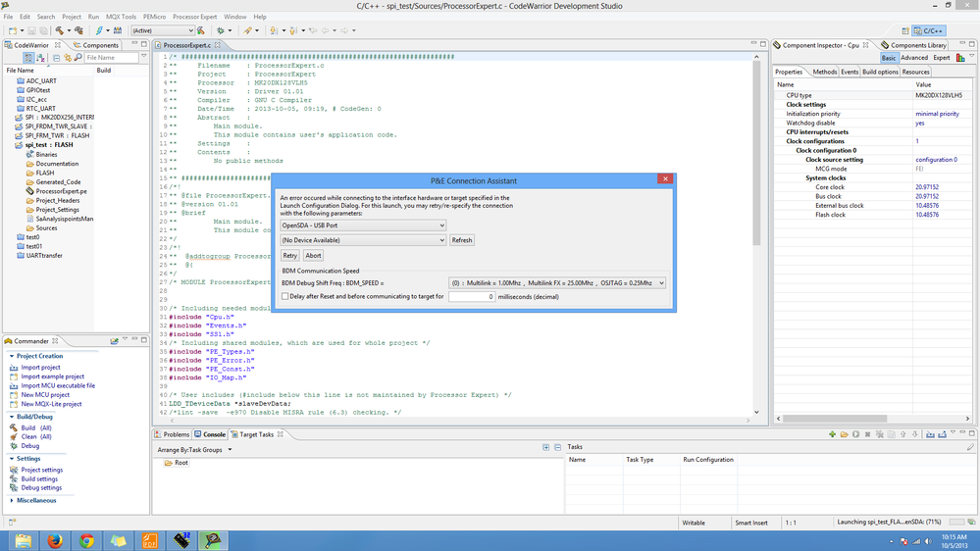Open the MQX Tools menu
This screenshot has height=551, width=980.
point(121,17)
